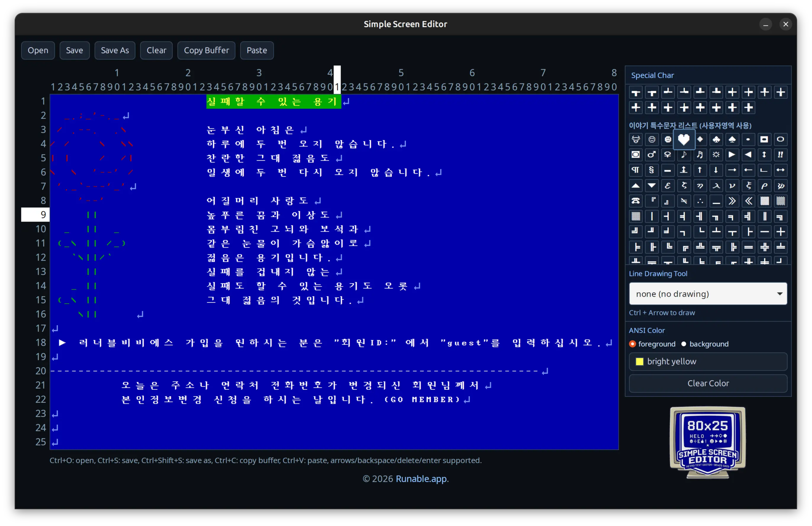Image resolution: width=812 pixels, height=526 pixels.
Task: Click the Save As button
Action: point(115,50)
